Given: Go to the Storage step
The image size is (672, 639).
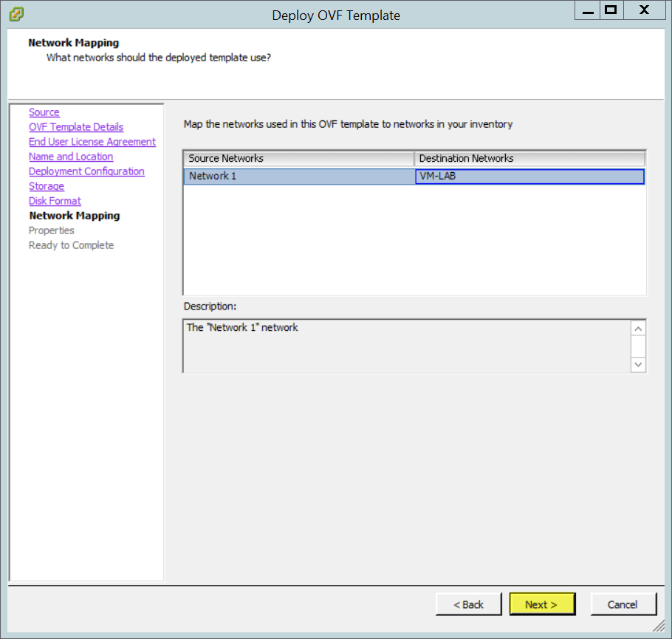Looking at the screenshot, I should pos(47,186).
